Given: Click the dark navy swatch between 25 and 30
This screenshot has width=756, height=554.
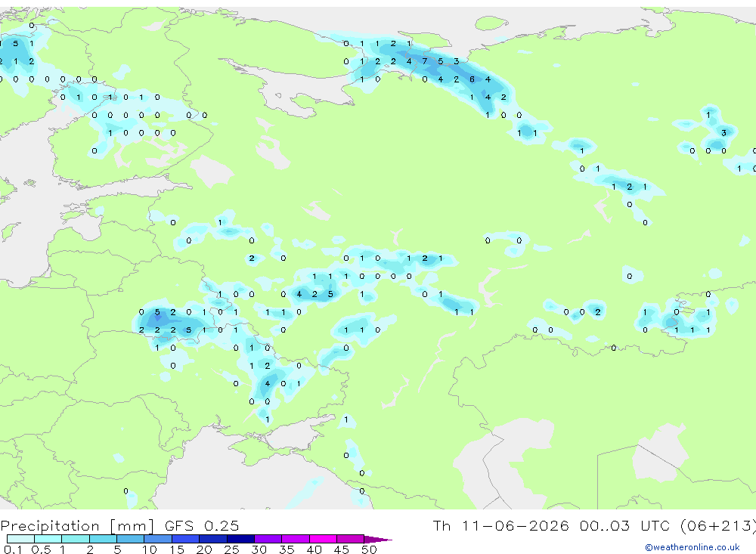Looking at the screenshot, I should [x=240, y=539].
